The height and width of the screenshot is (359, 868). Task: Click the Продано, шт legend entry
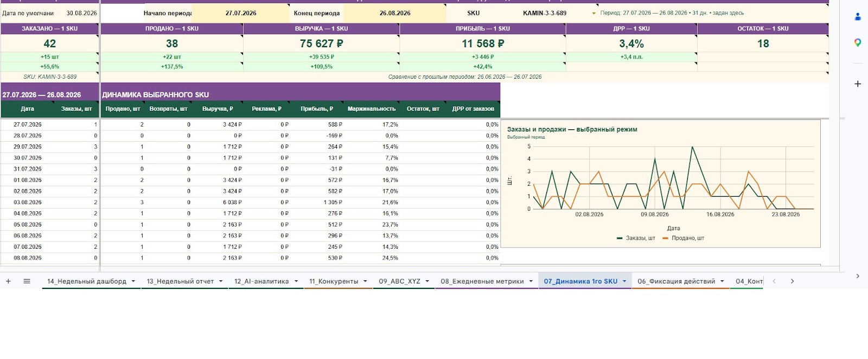[x=683, y=238]
